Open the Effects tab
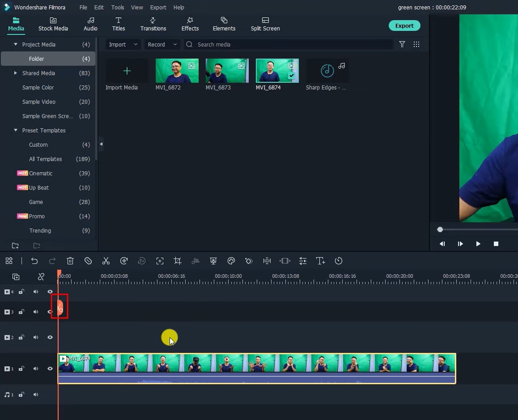 click(190, 25)
